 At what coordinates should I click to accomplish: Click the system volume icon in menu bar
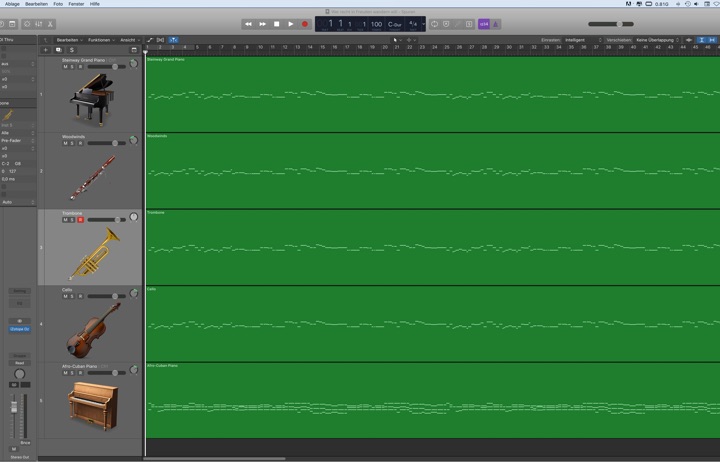696,4
